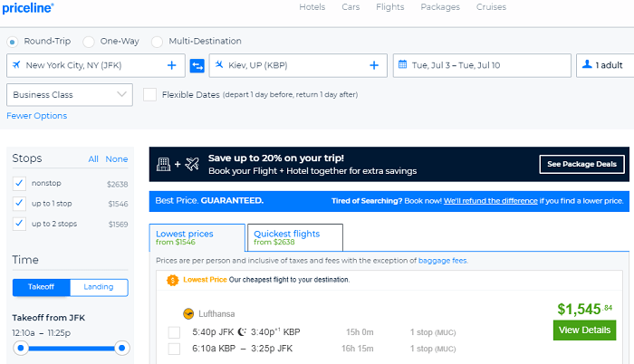This screenshot has height=364, width=634.
Task: Switch to Lowest prices tab
Action: tap(197, 237)
